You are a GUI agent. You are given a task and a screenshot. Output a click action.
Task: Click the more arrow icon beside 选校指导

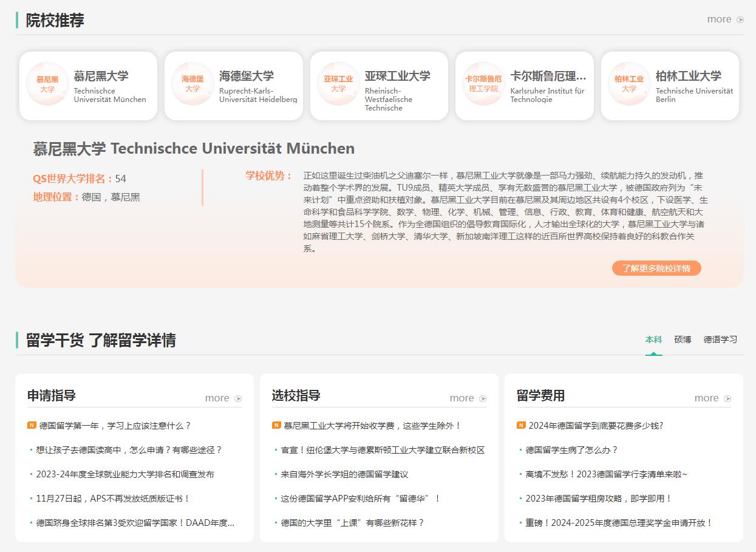483,398
